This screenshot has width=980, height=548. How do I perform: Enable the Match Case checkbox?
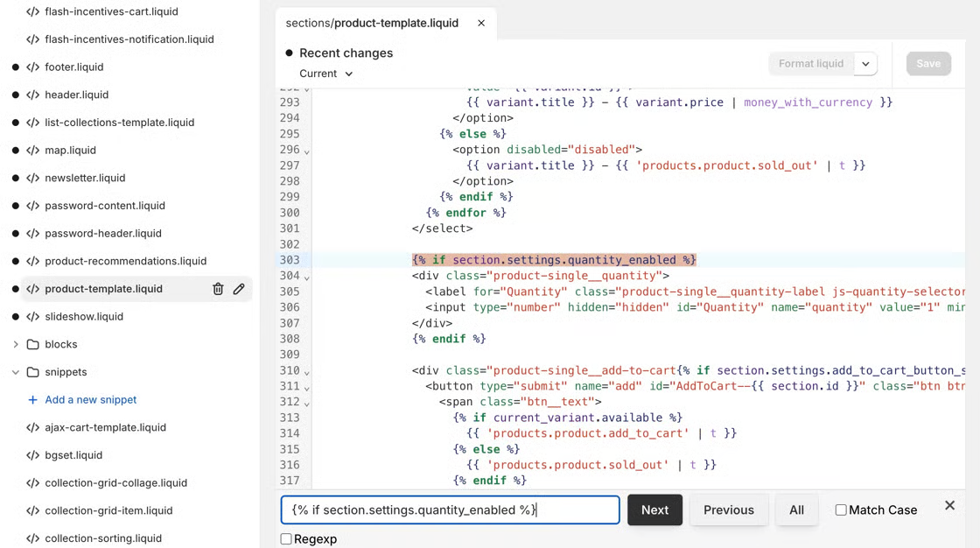click(x=841, y=510)
